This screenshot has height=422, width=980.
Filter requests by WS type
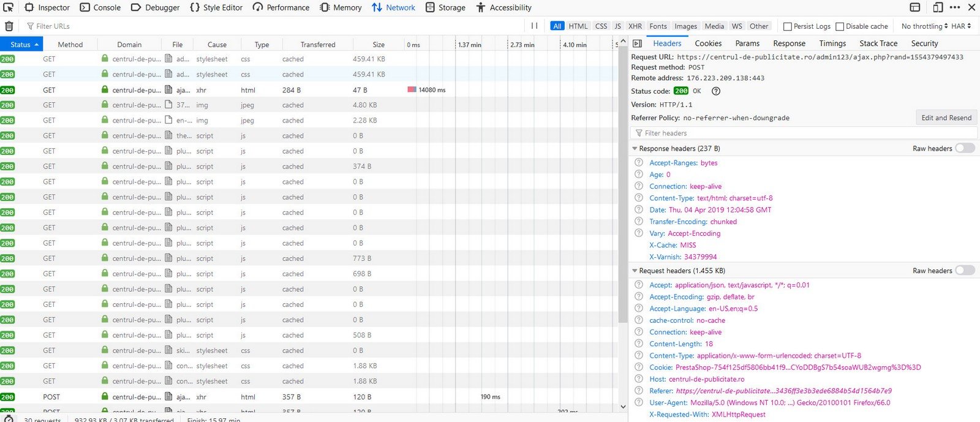[x=737, y=26]
